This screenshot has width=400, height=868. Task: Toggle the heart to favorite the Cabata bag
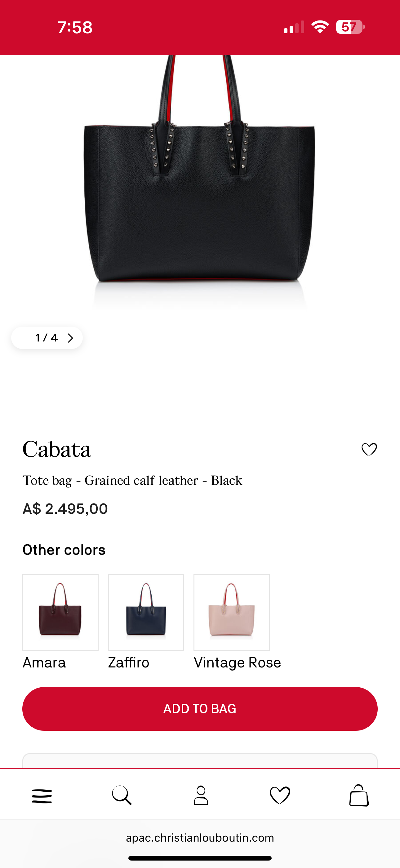point(369,449)
